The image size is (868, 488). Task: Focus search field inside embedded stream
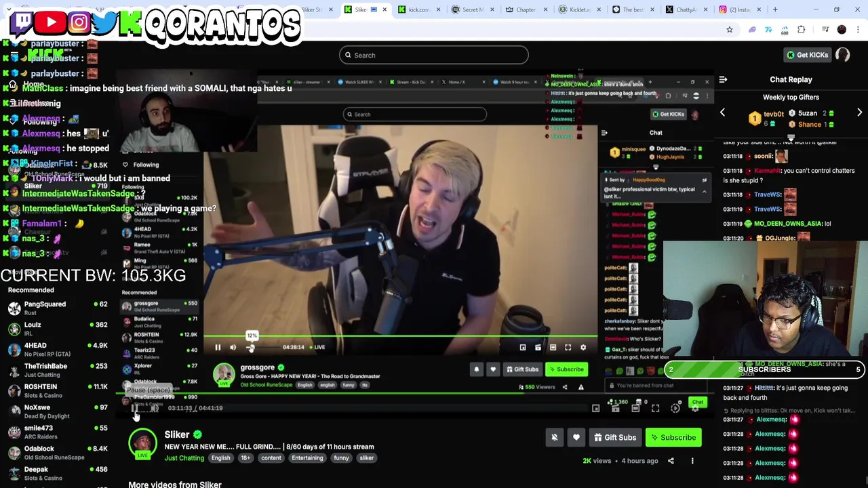[414, 114]
